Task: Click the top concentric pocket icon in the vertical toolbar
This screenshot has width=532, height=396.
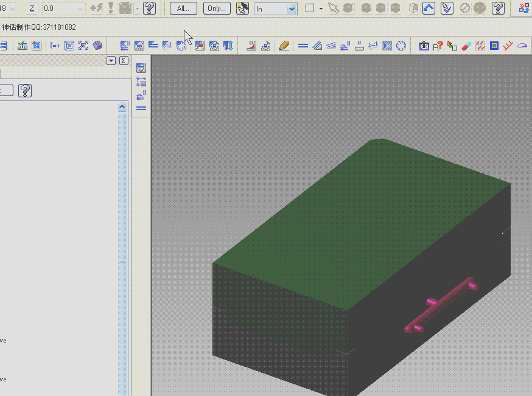Action: [141, 68]
